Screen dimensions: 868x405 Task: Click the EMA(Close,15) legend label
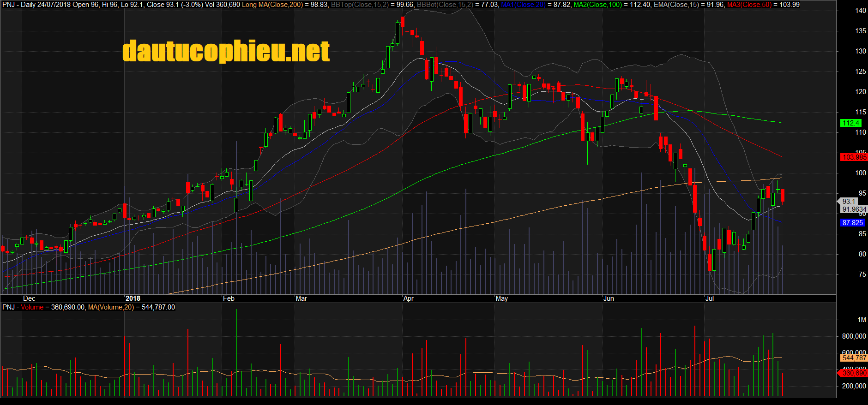[x=676, y=5]
